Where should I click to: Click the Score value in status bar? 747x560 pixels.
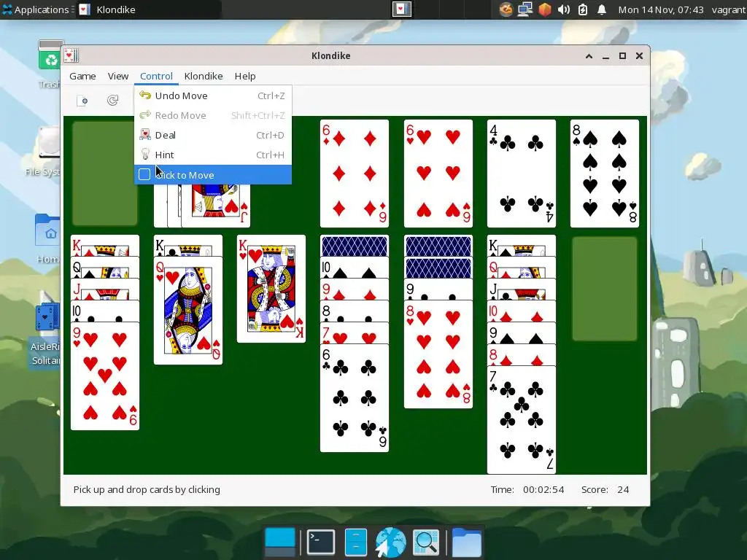pyautogui.click(x=623, y=489)
